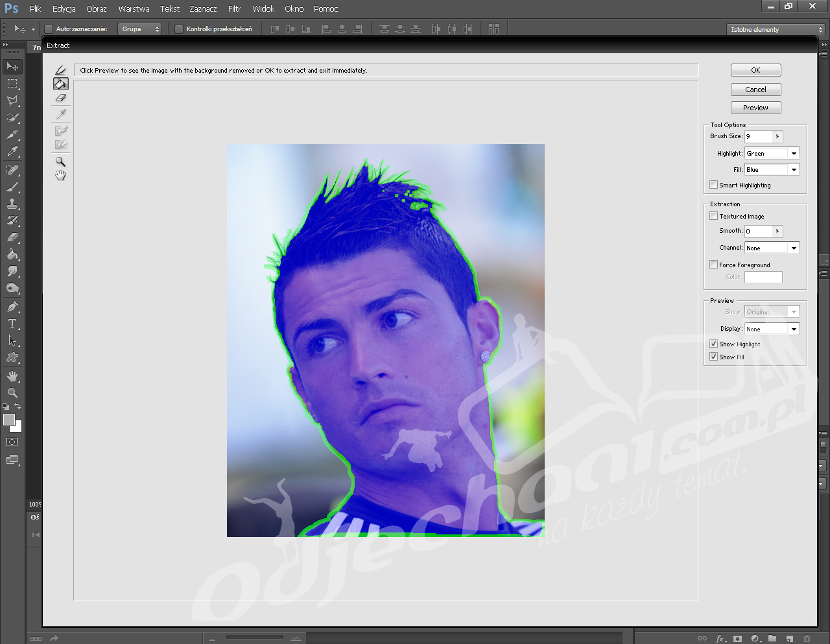
Task: Click the layer style fx icon
Action: [x=720, y=639]
